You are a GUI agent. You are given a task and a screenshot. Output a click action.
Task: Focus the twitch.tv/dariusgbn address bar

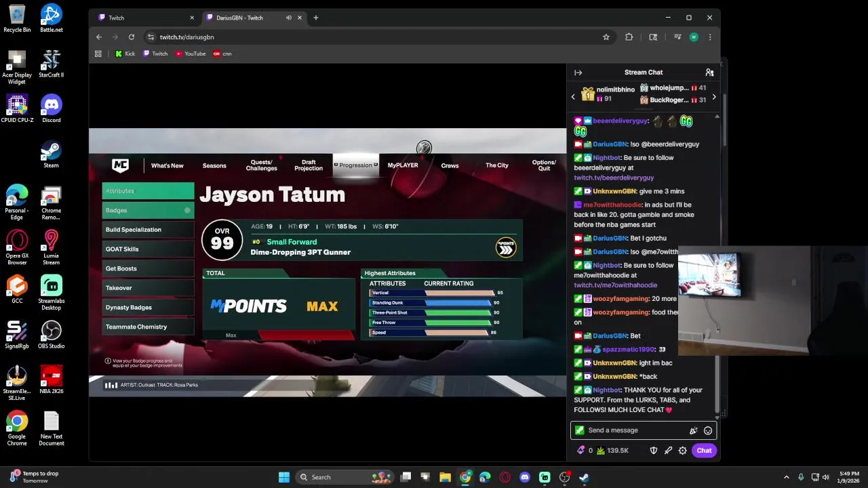(376, 37)
